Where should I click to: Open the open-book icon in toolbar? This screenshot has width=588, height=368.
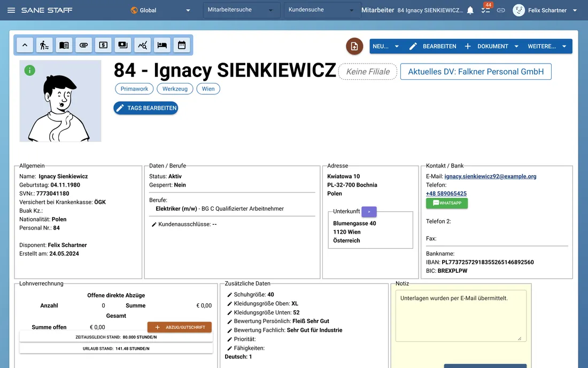(64, 45)
